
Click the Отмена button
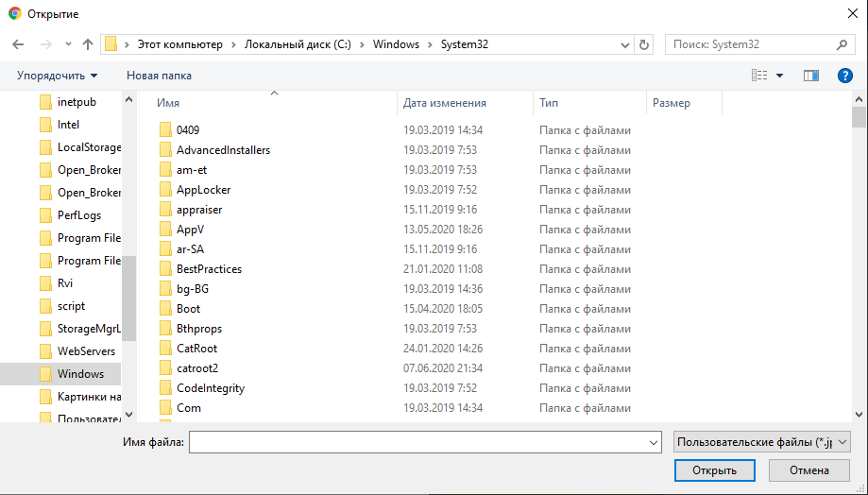(808, 470)
